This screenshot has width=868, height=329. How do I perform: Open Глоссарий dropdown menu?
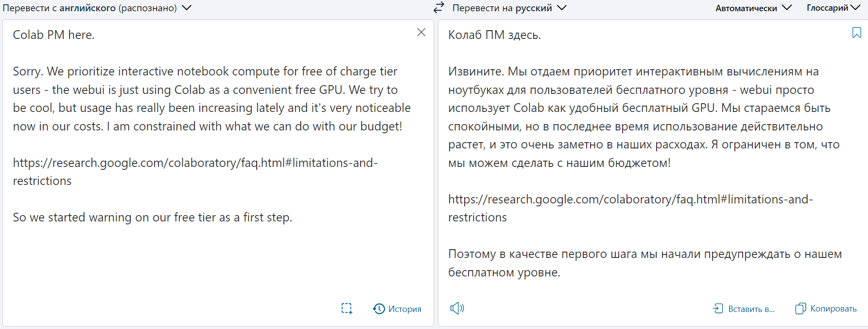click(x=833, y=8)
